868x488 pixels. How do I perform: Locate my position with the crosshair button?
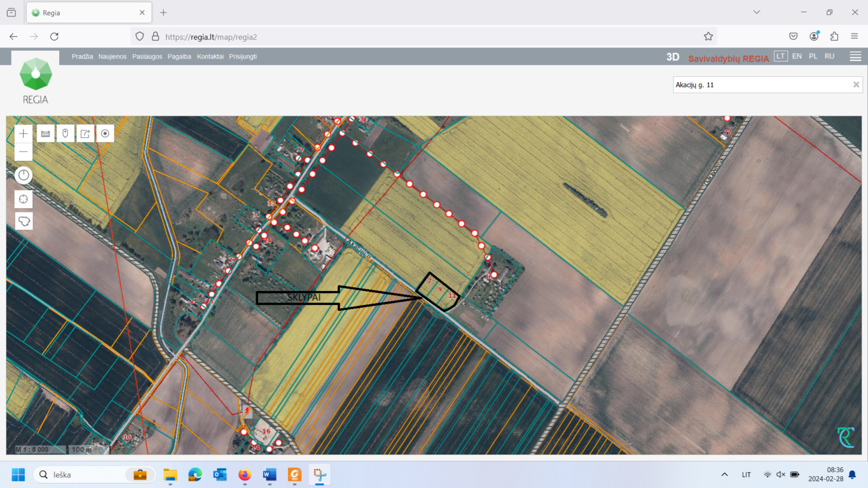tap(24, 200)
